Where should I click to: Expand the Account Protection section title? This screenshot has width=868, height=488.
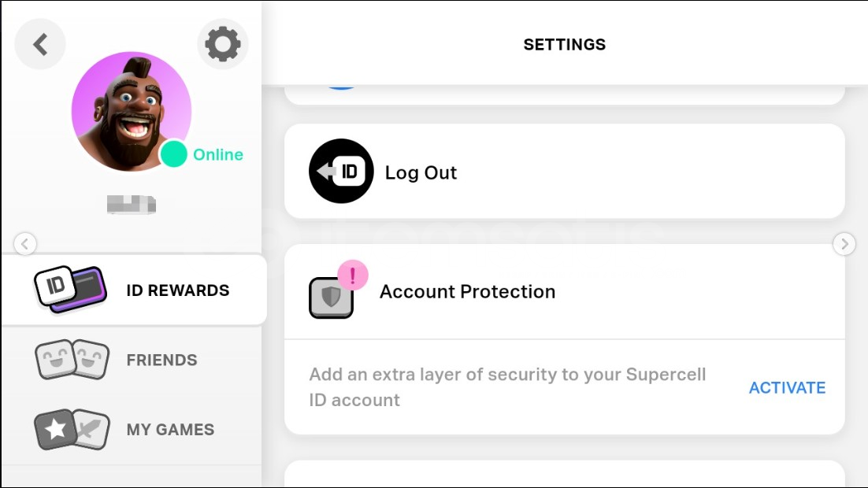(x=467, y=292)
